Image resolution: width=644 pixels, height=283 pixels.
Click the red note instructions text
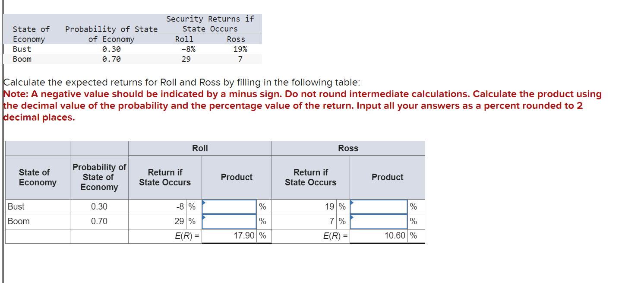click(x=302, y=105)
